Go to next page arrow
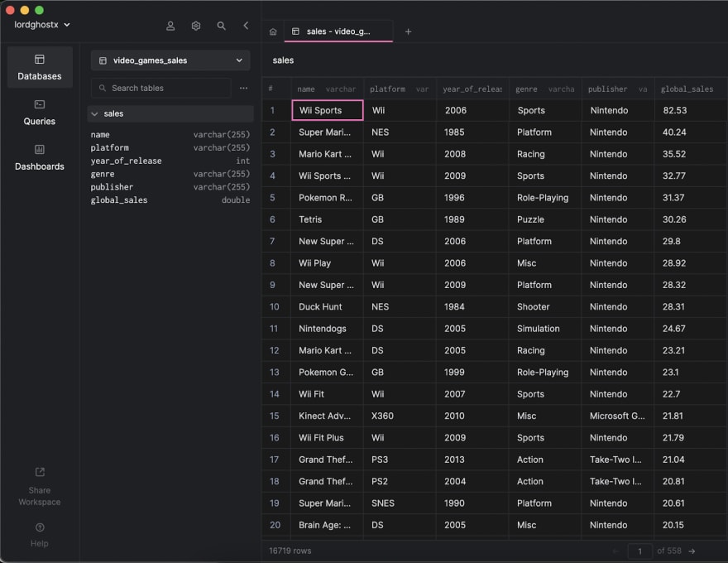This screenshot has height=563, width=728. (x=692, y=551)
